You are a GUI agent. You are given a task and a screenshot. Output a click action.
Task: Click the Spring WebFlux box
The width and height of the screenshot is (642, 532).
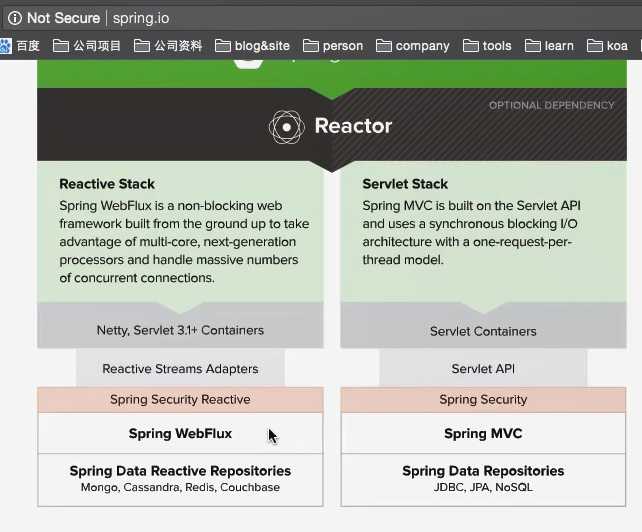[x=180, y=433]
